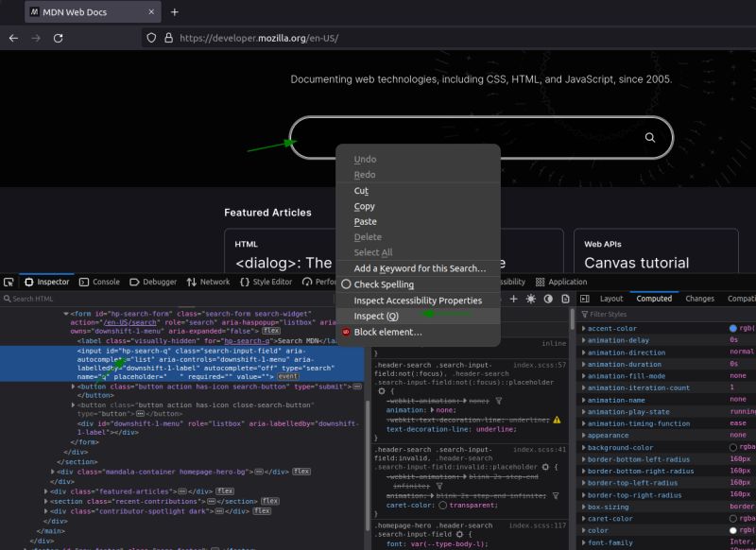Focus the MDN homepage search box
756x550 pixels.
[481, 138]
